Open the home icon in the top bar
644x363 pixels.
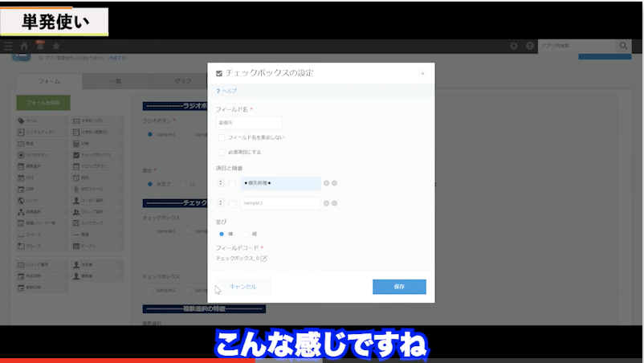(24, 47)
